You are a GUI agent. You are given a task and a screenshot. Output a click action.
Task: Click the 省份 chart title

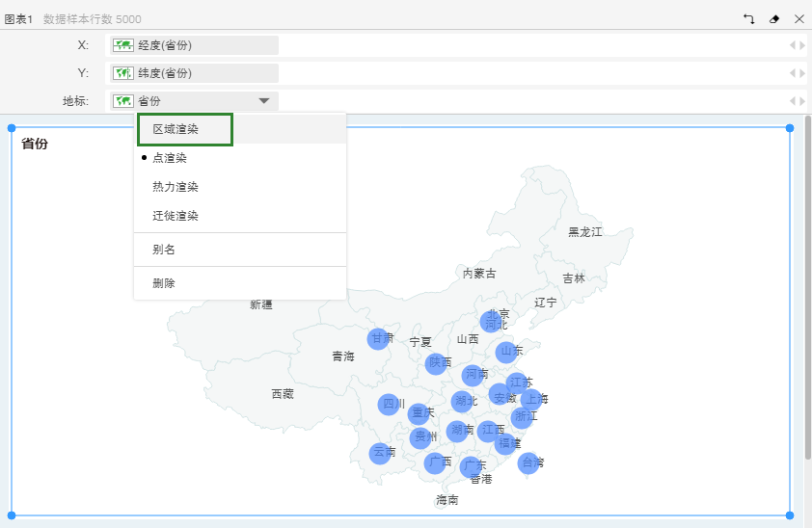tap(35, 144)
